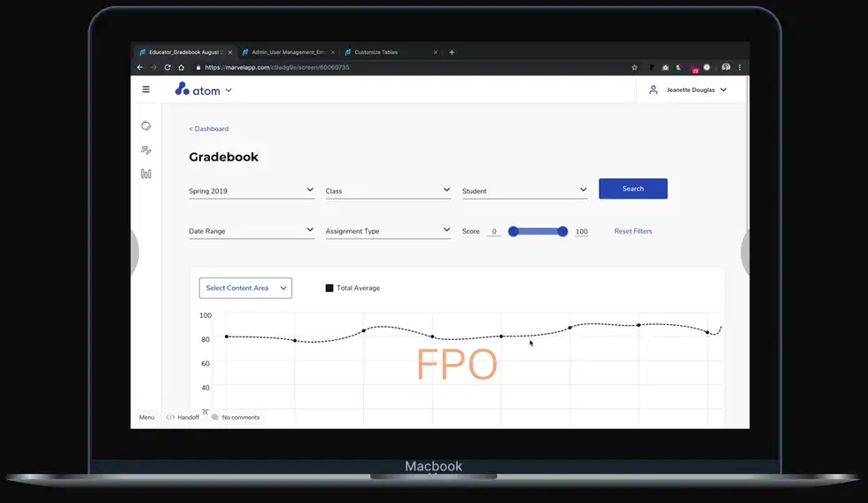Image resolution: width=868 pixels, height=503 pixels.
Task: Click the Reset Filters link
Action: pos(632,231)
